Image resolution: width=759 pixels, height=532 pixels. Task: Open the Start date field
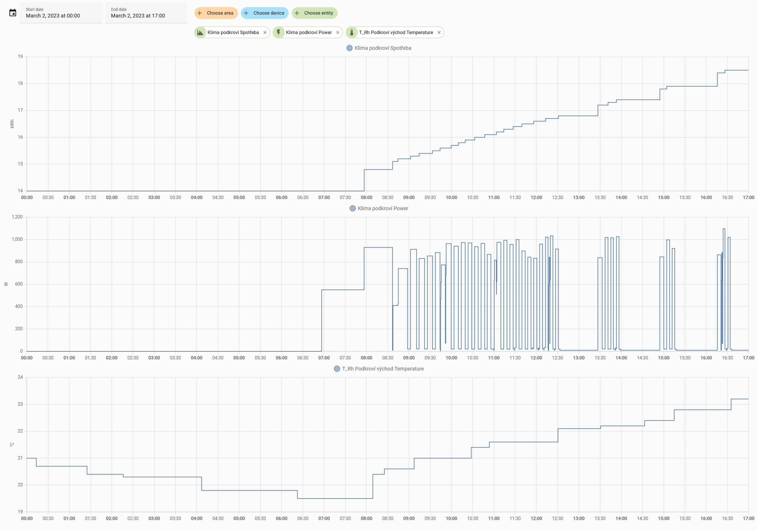61,13
